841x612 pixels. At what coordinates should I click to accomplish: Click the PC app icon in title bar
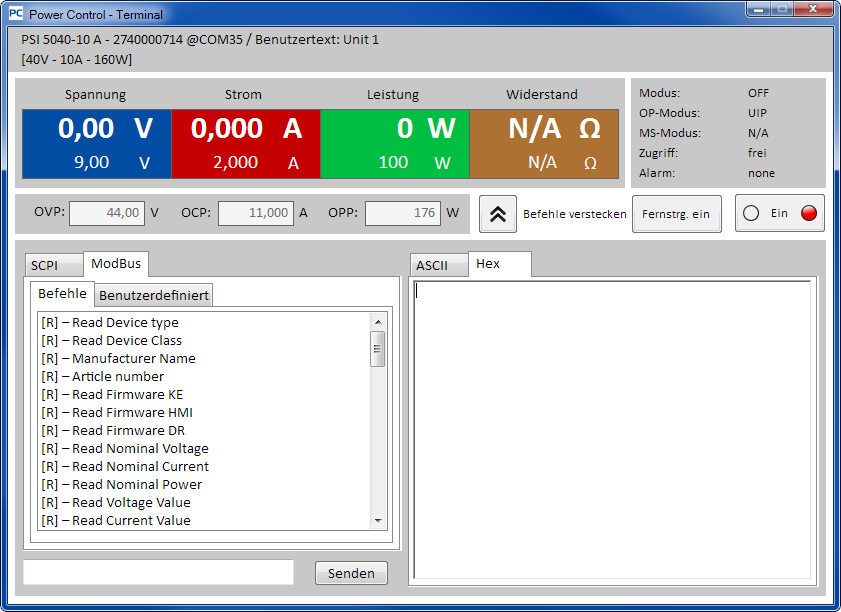[15, 14]
